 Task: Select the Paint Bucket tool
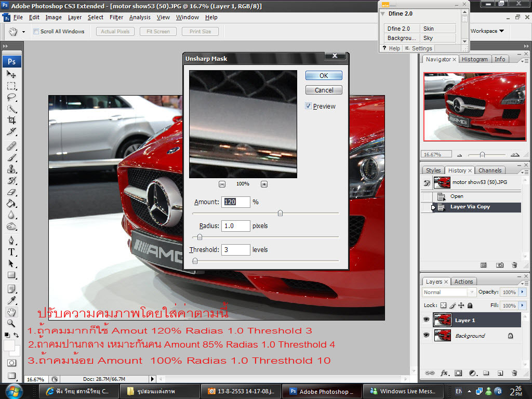click(x=11, y=204)
